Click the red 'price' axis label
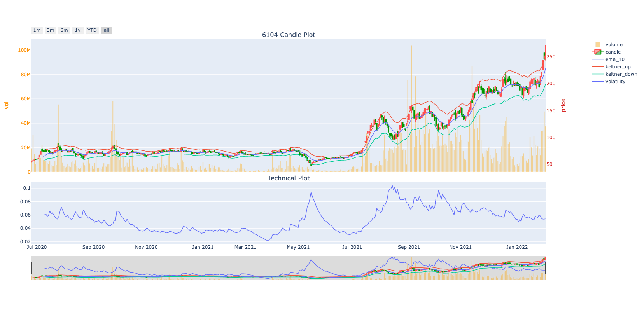The image size is (644, 311). coord(563,105)
